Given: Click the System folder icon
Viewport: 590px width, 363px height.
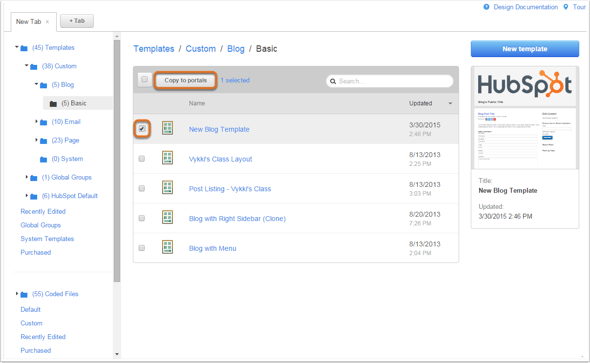Looking at the screenshot, I should pyautogui.click(x=44, y=159).
